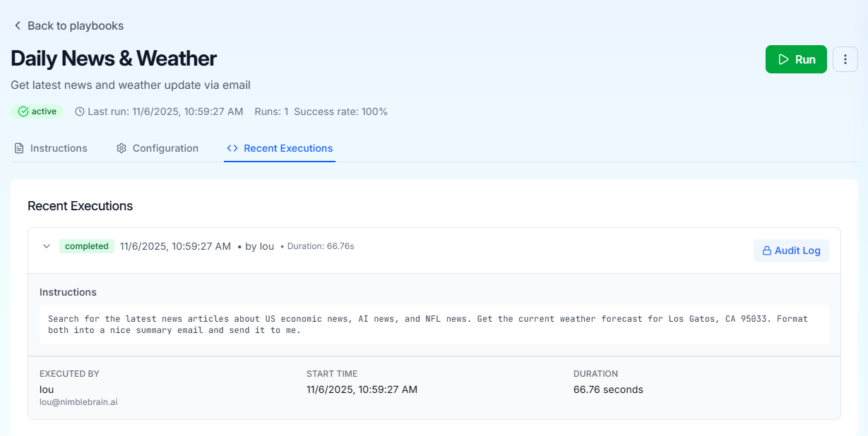Click the Success rate: 100% text
868x436 pixels.
tap(340, 111)
